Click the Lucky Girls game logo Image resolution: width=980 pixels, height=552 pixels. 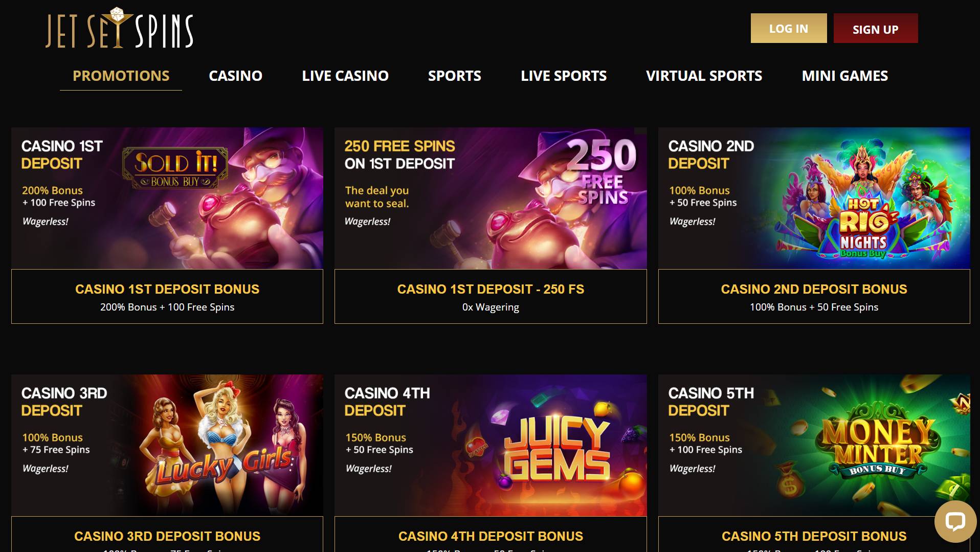225,466
